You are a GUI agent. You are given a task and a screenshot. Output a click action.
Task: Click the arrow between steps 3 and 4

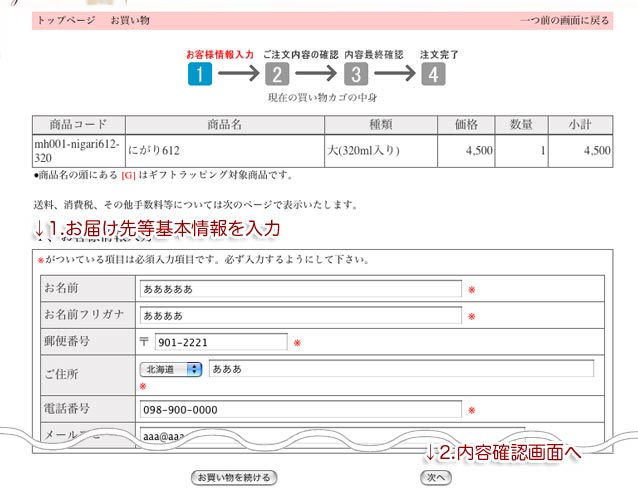[393, 74]
